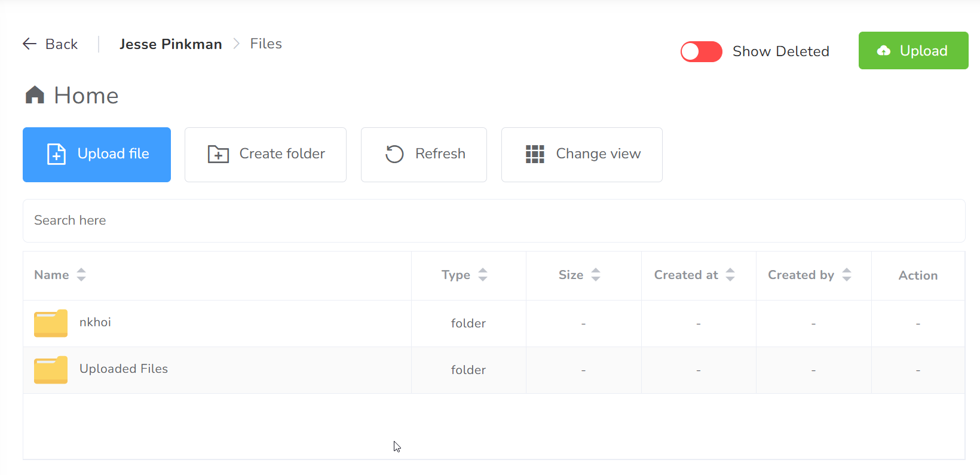980x475 pixels.
Task: Open the nkhoi folder by name
Action: tap(95, 322)
